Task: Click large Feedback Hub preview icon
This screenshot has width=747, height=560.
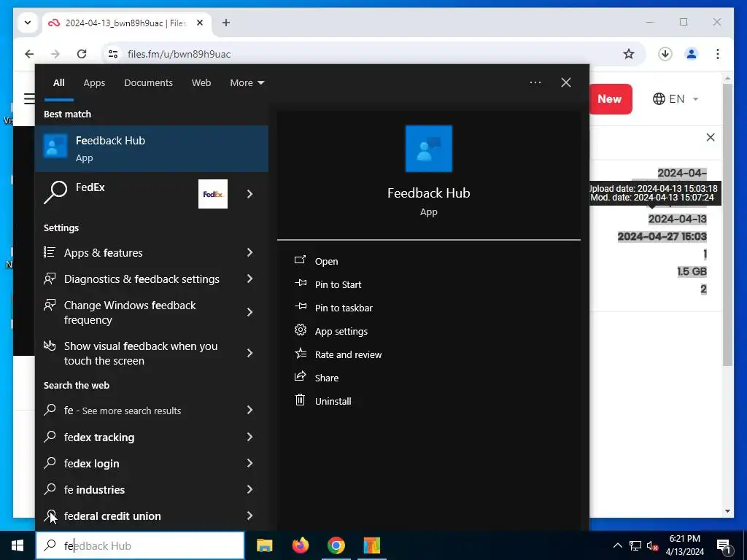Action: (428, 149)
